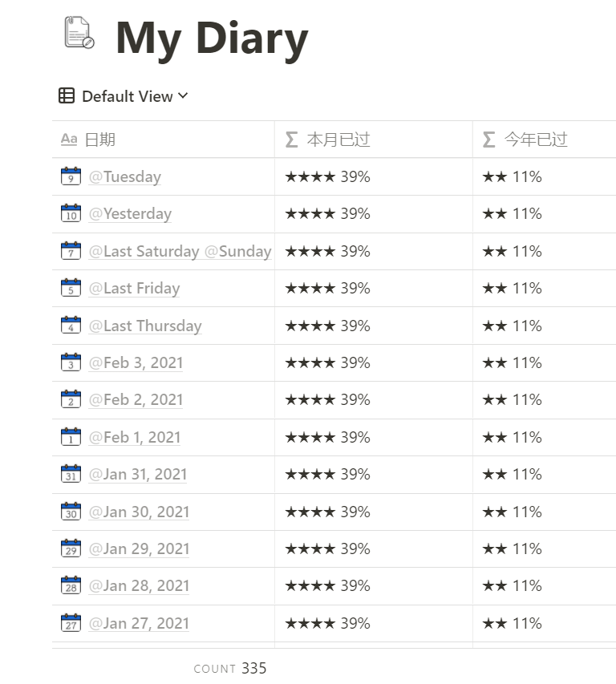Screen dimensions: 616x684
Task: Select the 39% cell in Last Thursday row
Action: point(374,326)
